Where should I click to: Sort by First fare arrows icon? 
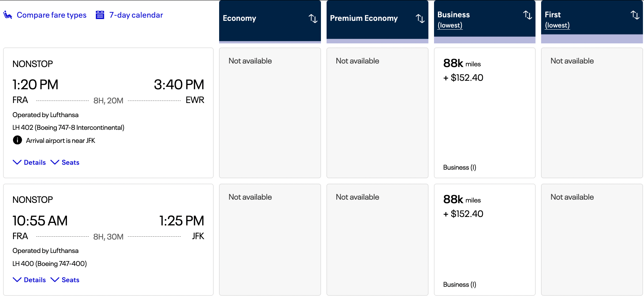point(634,15)
